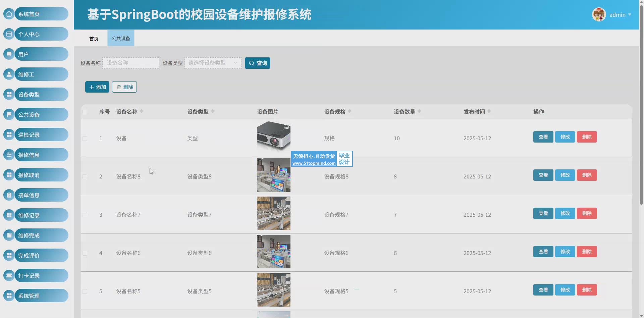Expand the admin user menu
The width and height of the screenshot is (644, 318).
[617, 15]
